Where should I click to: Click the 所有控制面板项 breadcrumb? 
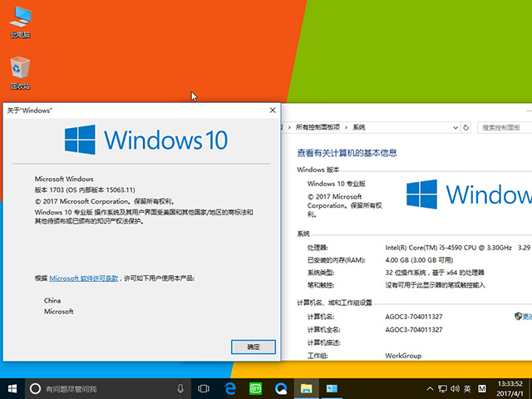(318, 127)
